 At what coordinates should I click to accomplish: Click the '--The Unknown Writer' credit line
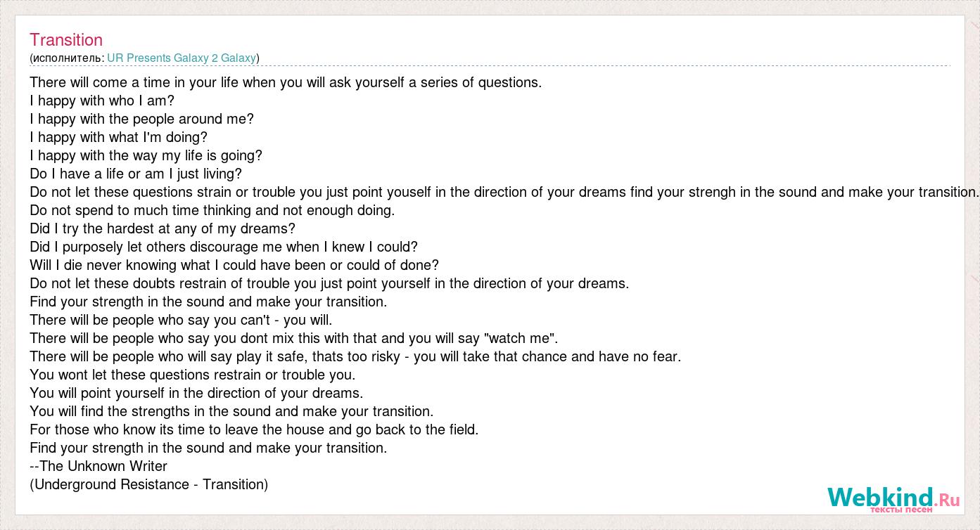[x=98, y=466]
